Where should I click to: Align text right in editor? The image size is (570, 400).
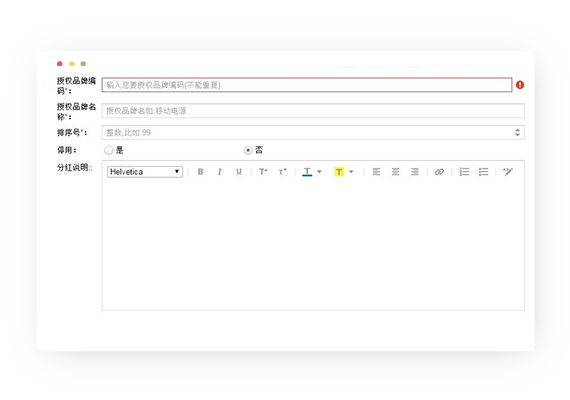(415, 172)
